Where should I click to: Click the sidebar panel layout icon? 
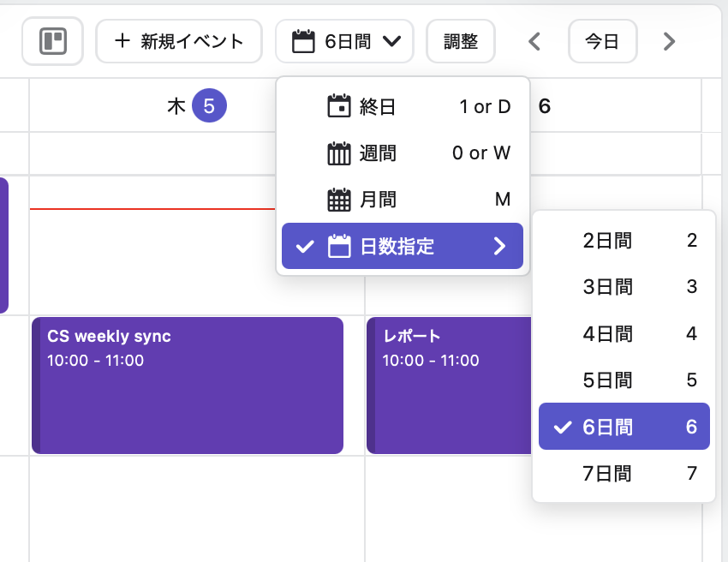point(52,40)
